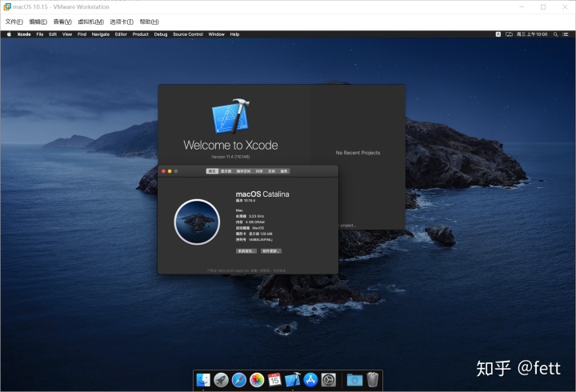Open the Navigate menu
Image resolution: width=576 pixels, height=392 pixels.
pyautogui.click(x=101, y=34)
